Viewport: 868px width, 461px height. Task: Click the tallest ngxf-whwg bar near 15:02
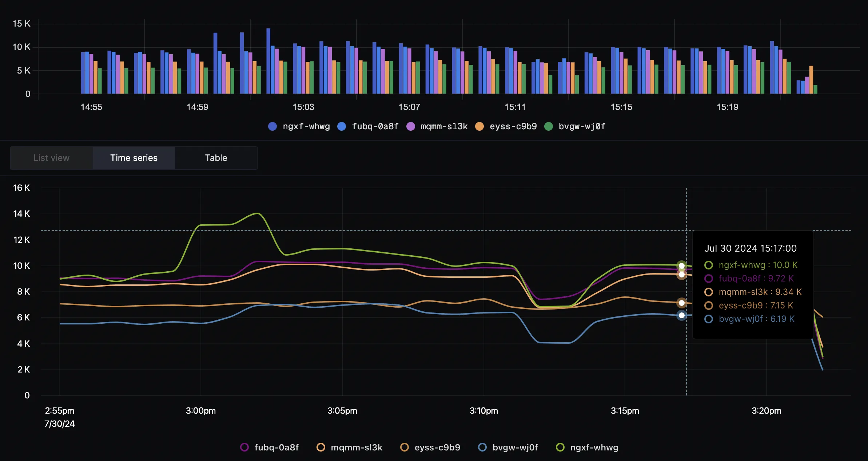coord(268,61)
